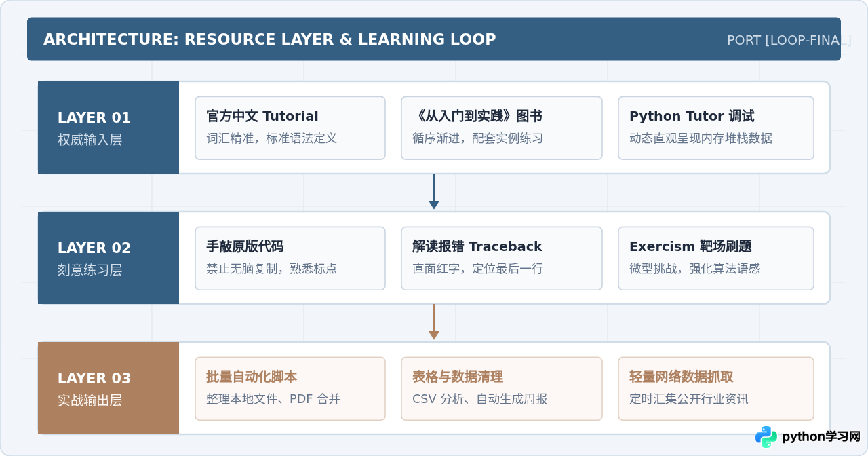The height and width of the screenshot is (456, 868).
Task: Click the LAYER 01 权威输入层 label block
Action: (108, 128)
